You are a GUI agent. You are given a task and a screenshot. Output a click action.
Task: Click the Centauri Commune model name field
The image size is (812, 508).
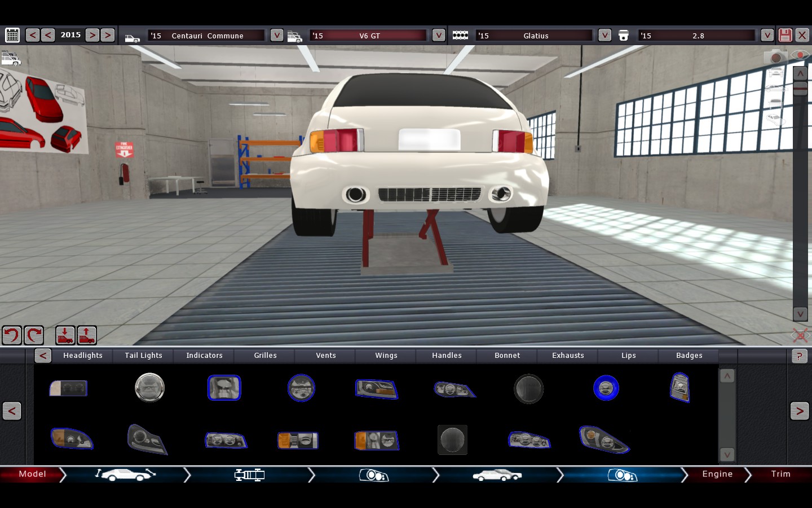click(x=206, y=36)
